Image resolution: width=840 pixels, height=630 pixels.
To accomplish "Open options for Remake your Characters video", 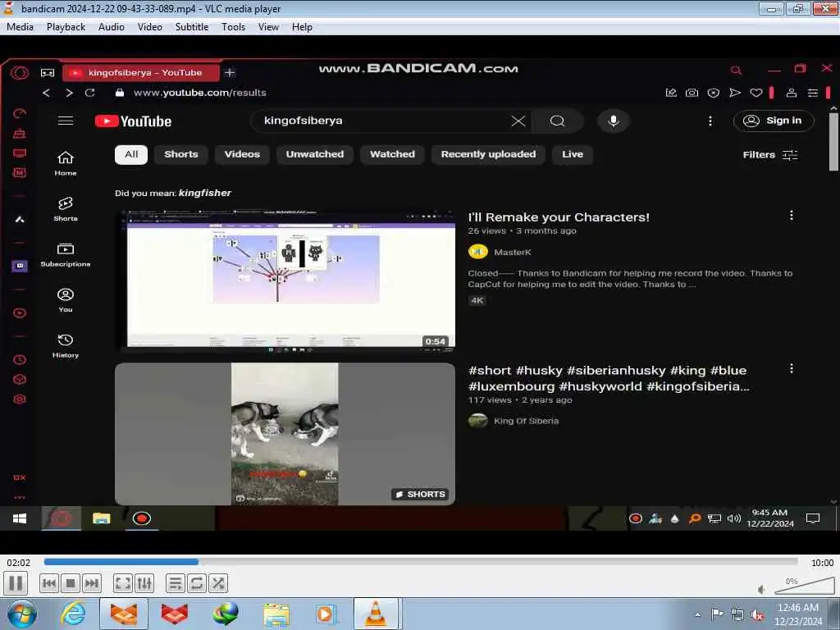I will click(x=792, y=216).
